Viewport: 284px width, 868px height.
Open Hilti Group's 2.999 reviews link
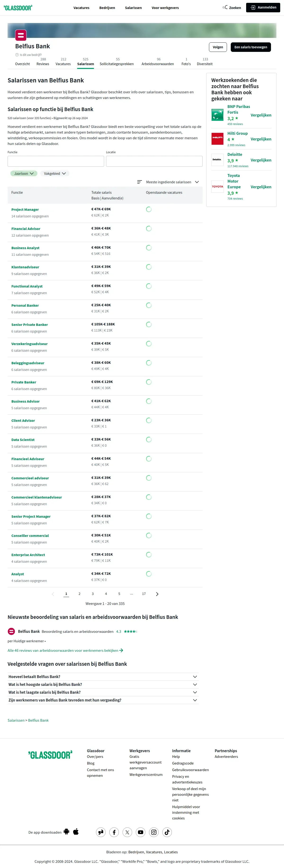point(236,145)
